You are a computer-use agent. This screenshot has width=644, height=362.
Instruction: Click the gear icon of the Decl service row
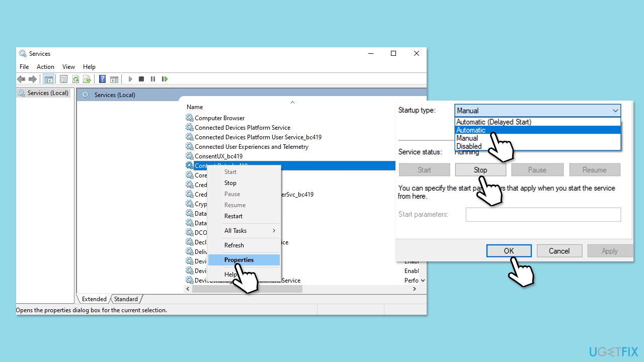190,242
